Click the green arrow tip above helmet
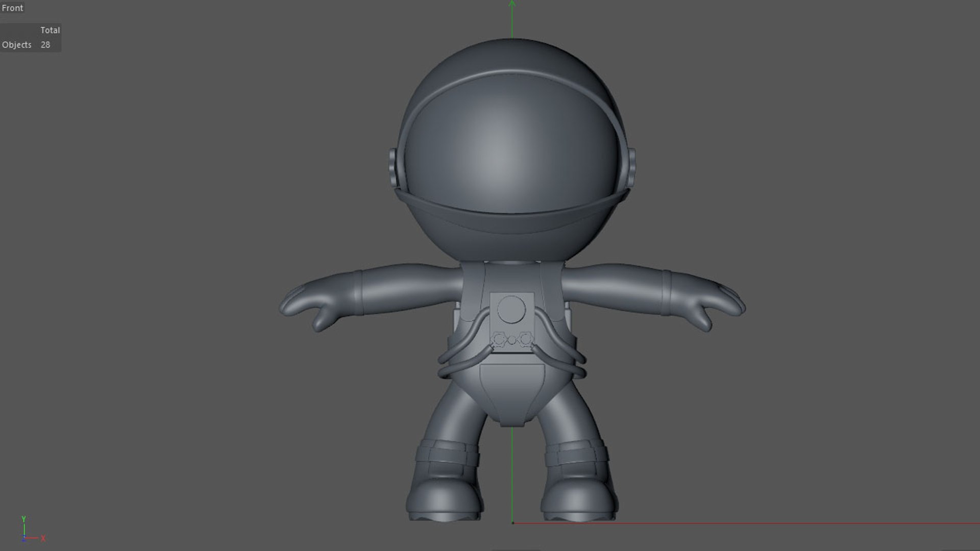 tap(512, 3)
